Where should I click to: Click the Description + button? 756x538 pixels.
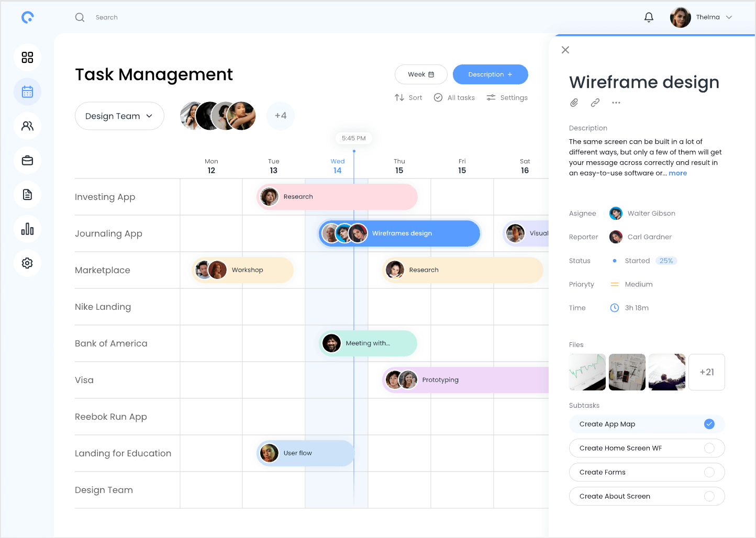click(x=490, y=74)
